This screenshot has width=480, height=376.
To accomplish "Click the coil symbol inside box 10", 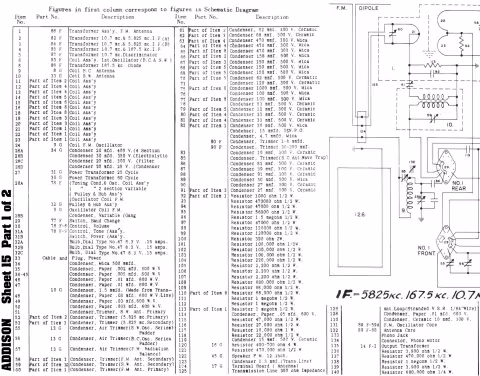I will click(x=433, y=101).
